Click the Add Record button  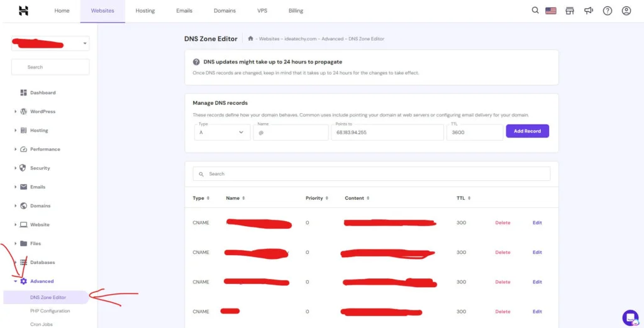point(528,131)
